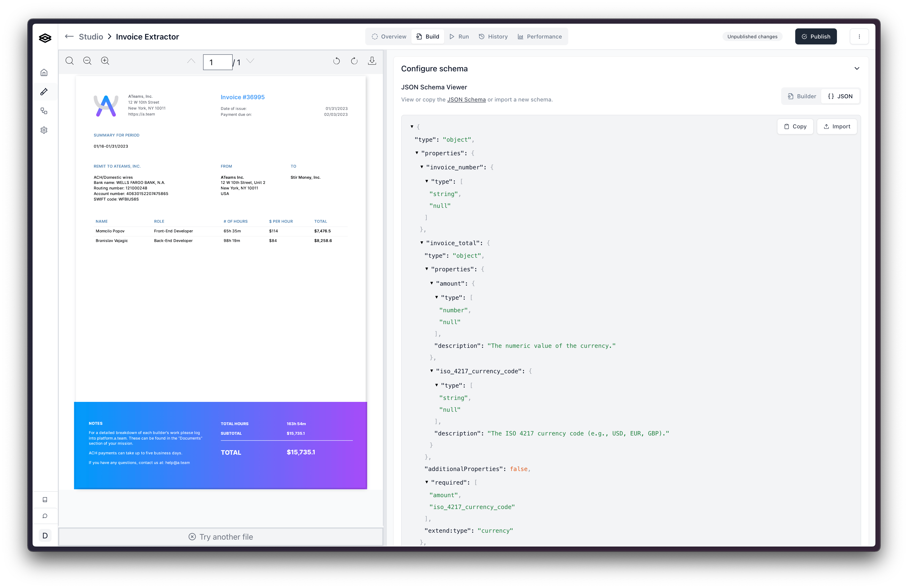908x588 pixels.
Task: Click the page number input field
Action: point(217,62)
